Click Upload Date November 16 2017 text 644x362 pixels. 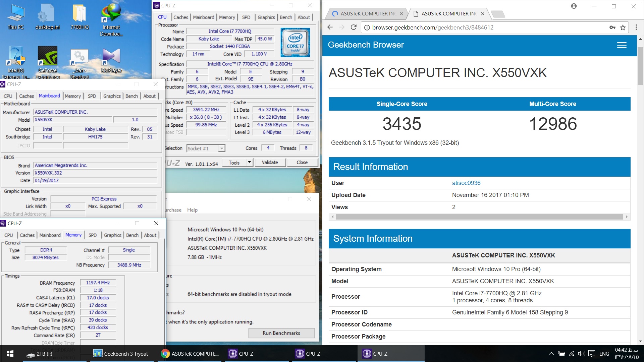490,195
